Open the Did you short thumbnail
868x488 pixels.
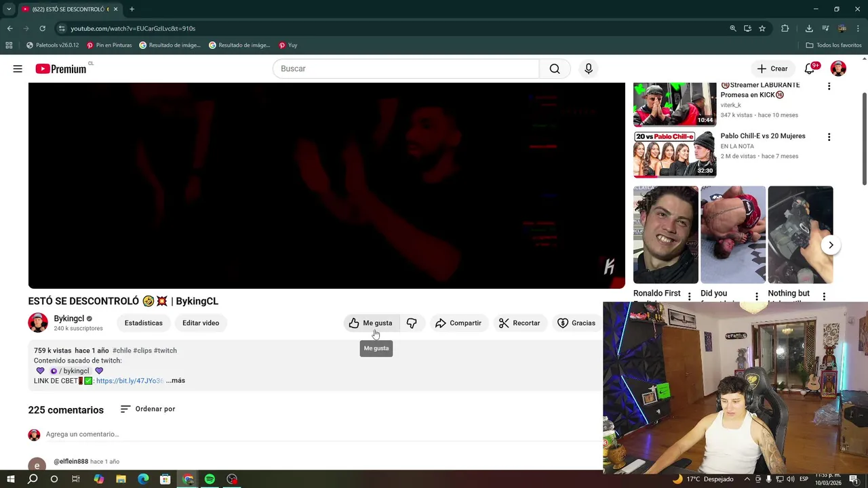733,235
